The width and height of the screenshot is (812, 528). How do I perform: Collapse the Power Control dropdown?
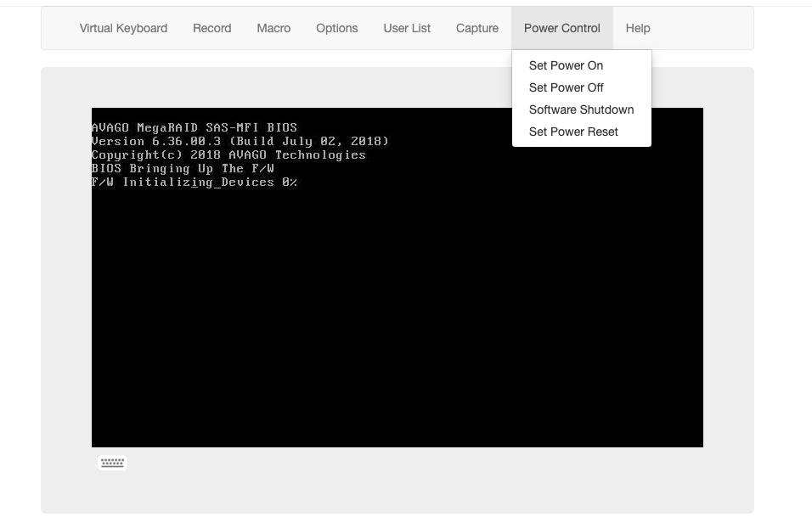tap(561, 28)
